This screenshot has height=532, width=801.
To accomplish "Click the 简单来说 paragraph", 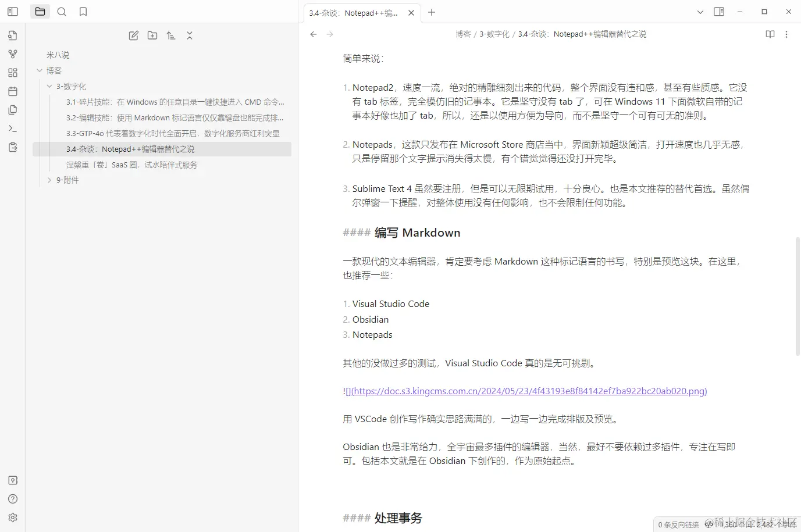I will 363,59.
